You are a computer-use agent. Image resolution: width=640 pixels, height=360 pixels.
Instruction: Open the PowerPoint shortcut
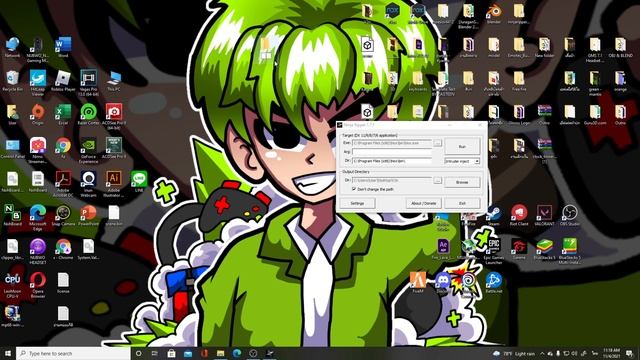click(89, 216)
